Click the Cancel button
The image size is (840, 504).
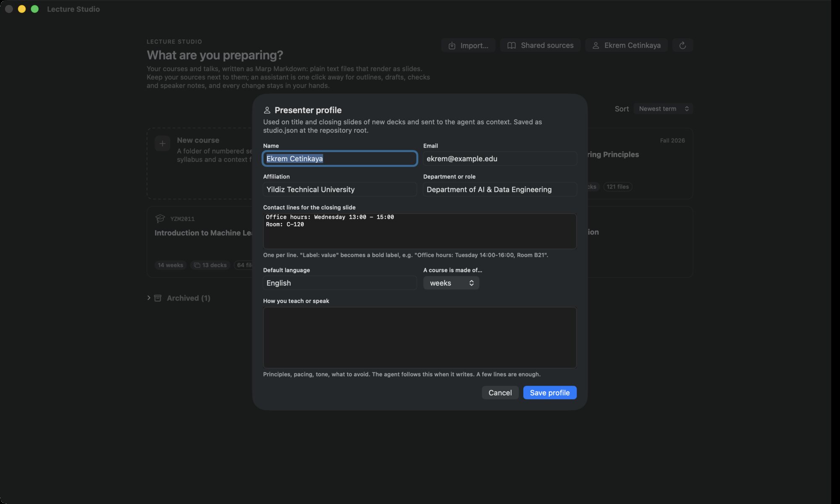[500, 393]
